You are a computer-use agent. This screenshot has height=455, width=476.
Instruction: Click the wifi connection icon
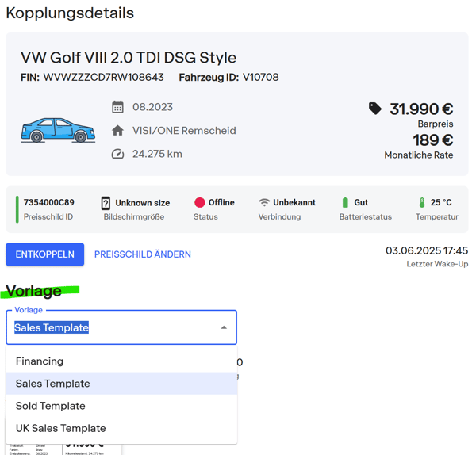pyautogui.click(x=264, y=202)
